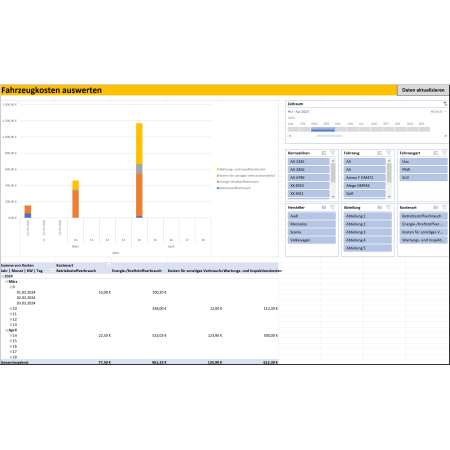The height and width of the screenshot is (450, 450).
Task: Select the Scania item in Hersteller slicer
Action: pos(312,232)
